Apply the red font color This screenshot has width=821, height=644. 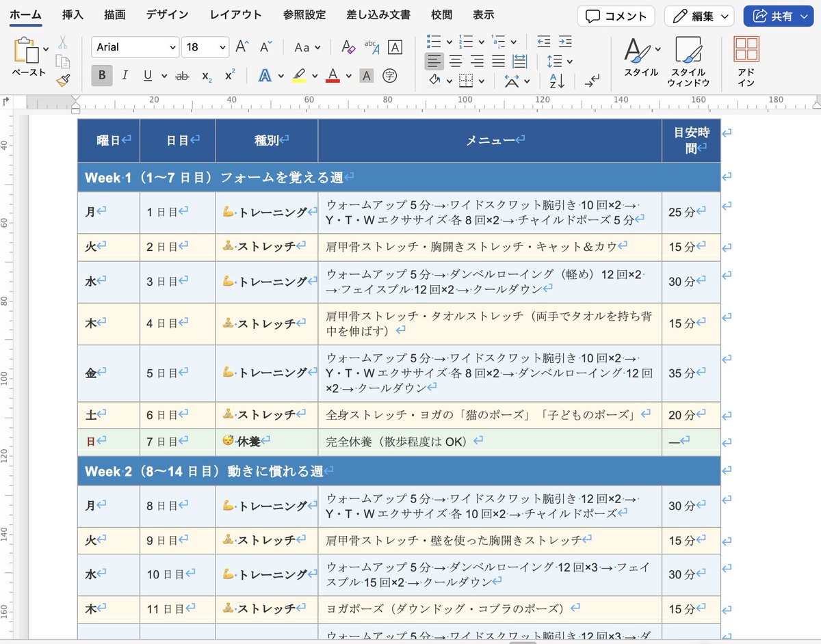click(333, 76)
